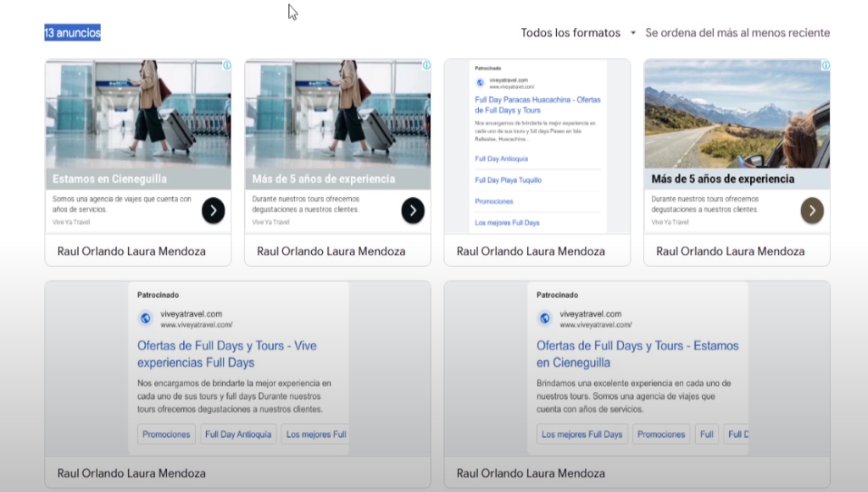This screenshot has height=492, width=868.
Task: Click Full Day Antioquía sitelink chip
Action: click(x=238, y=434)
